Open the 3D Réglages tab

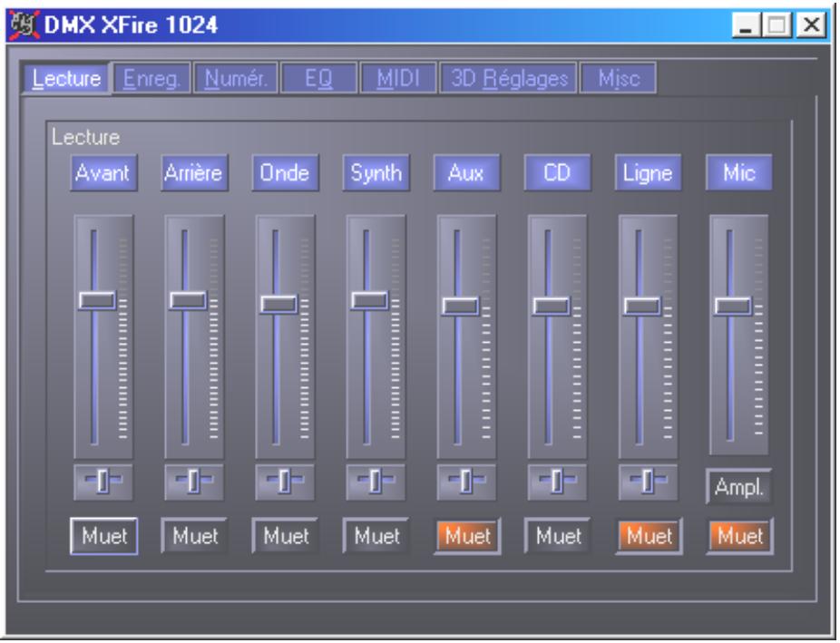tap(508, 79)
